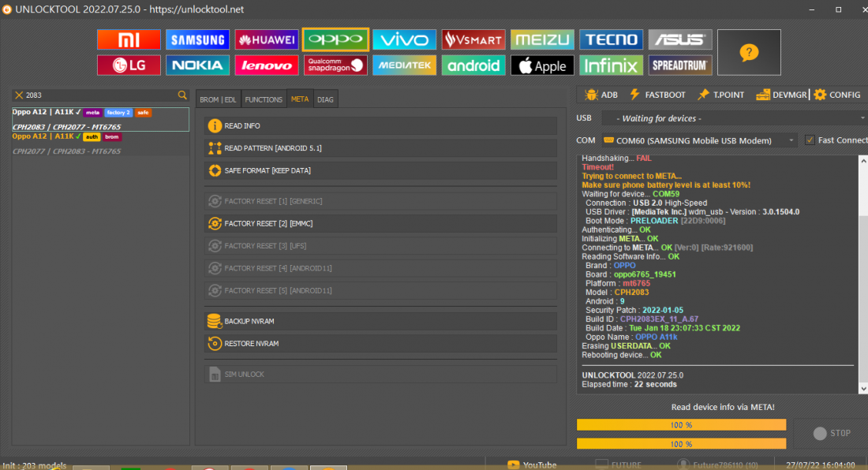The height and width of the screenshot is (470, 868).
Task: Select the Xiaomi MI brand logo
Action: (x=129, y=39)
